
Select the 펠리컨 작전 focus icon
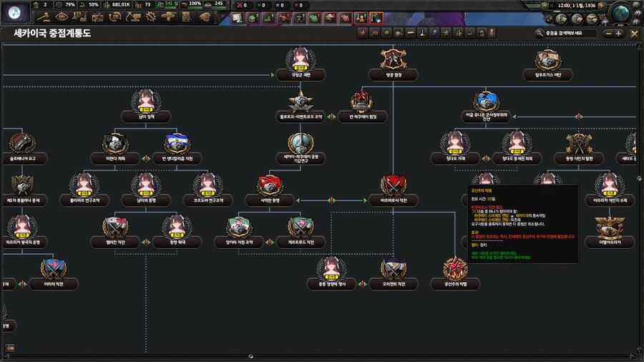[x=115, y=227]
